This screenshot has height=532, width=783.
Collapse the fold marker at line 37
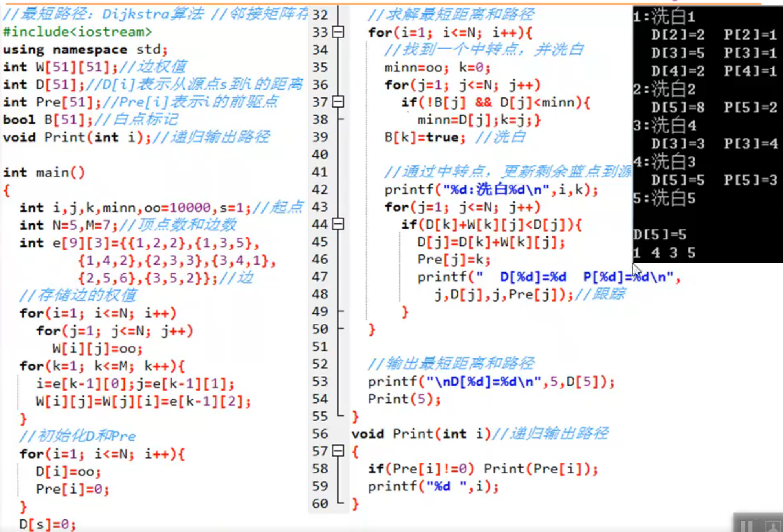(x=338, y=102)
